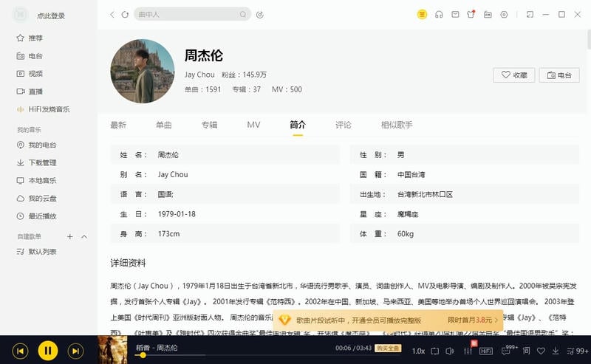Open song recognition icon beside search box
Viewport: 591px width, 364px height.
pos(260,15)
